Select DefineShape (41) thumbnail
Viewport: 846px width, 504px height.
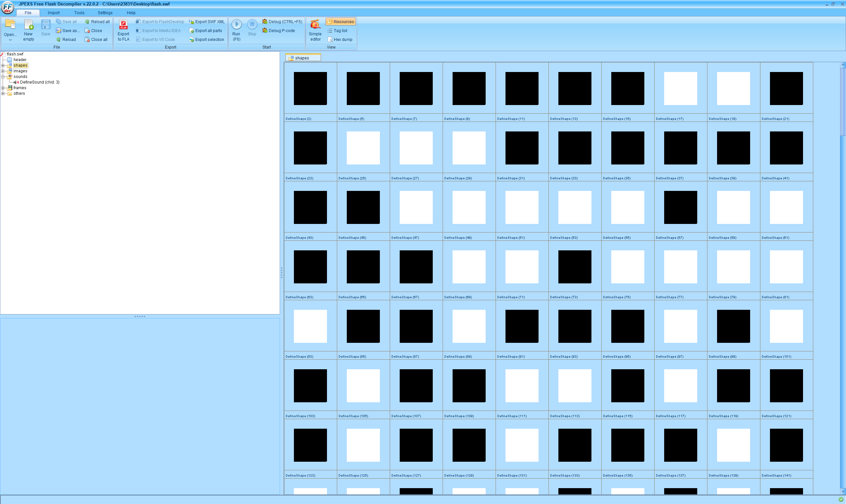(786, 148)
